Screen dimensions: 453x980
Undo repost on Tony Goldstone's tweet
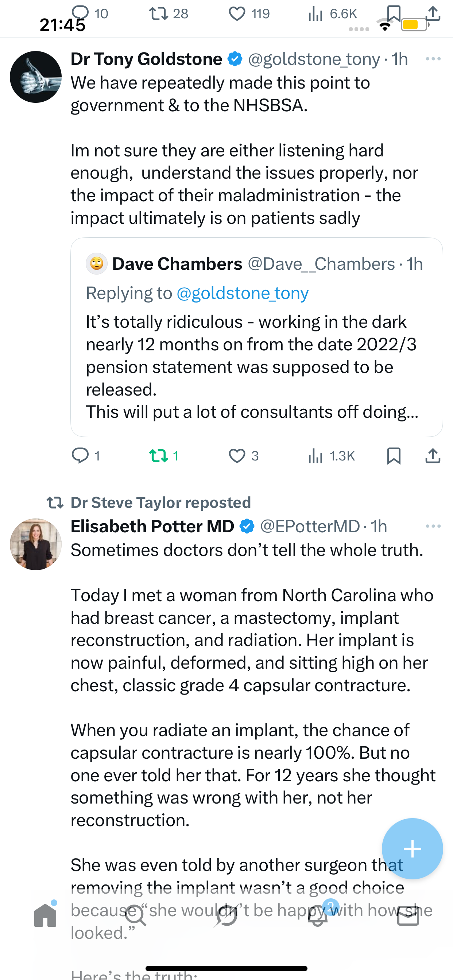[x=158, y=455]
